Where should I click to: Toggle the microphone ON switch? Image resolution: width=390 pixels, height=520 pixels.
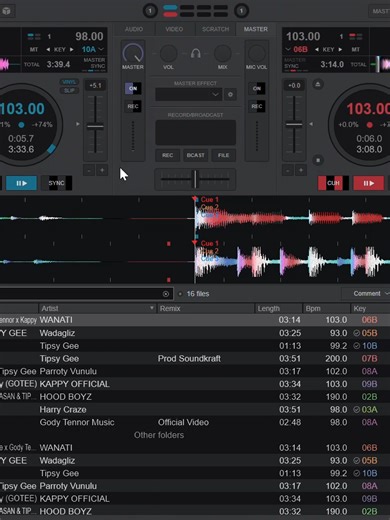pyautogui.click(x=256, y=88)
